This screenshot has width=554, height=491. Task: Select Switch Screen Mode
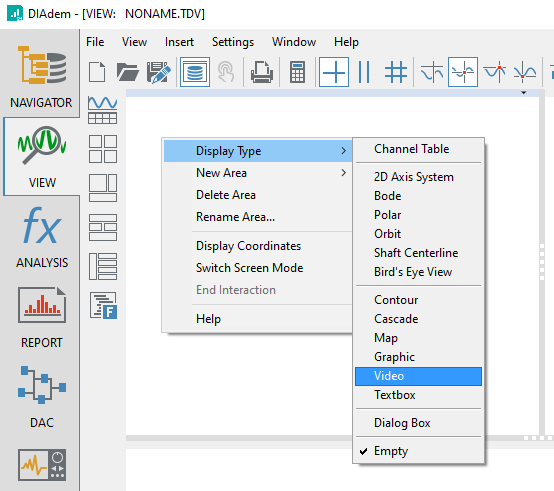pos(258,268)
